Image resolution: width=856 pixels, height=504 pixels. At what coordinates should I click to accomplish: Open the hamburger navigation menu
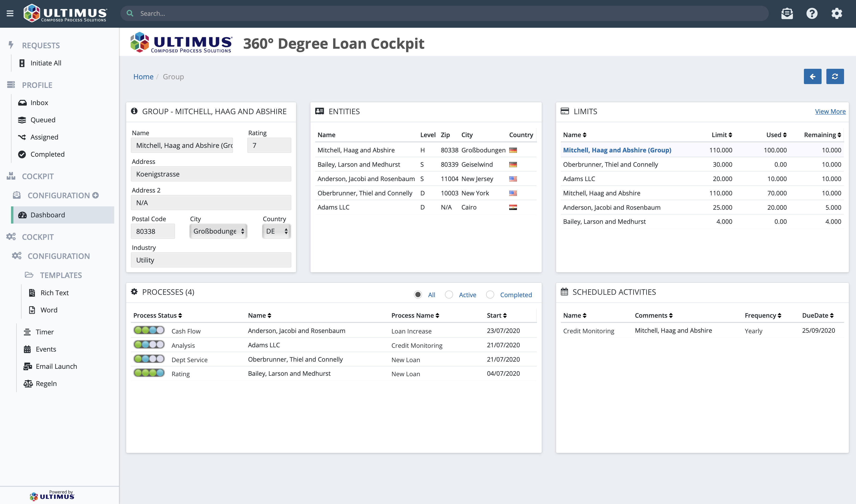pos(10,13)
